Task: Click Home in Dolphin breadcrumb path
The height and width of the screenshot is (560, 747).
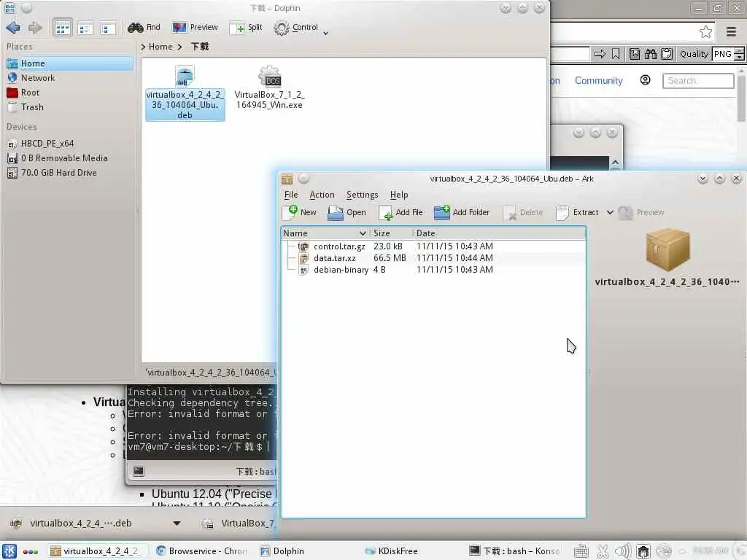Action: tap(160, 47)
